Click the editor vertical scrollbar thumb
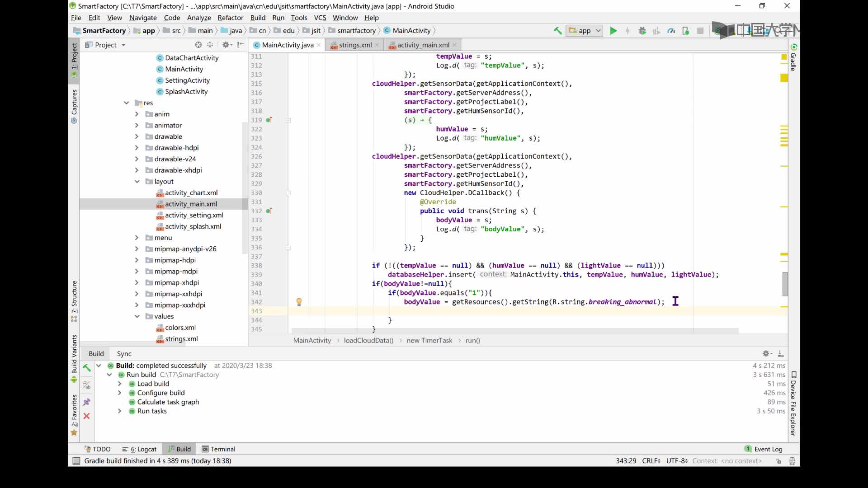 (785, 284)
